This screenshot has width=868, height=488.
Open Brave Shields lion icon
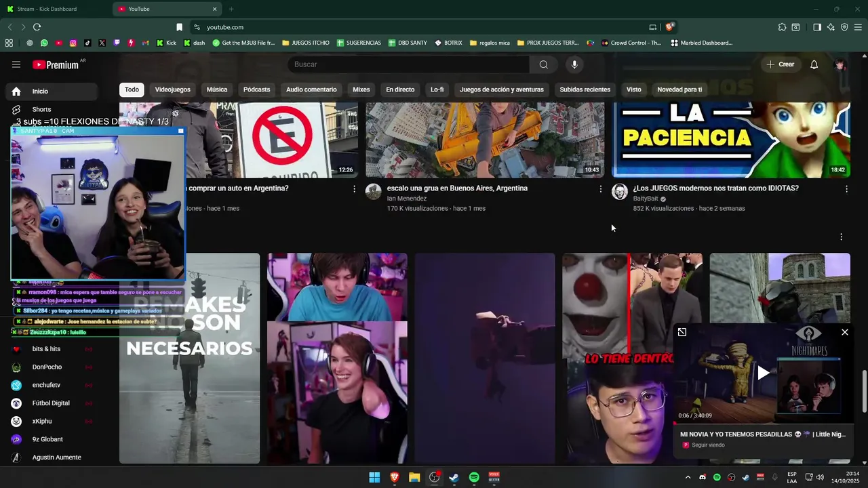(669, 27)
